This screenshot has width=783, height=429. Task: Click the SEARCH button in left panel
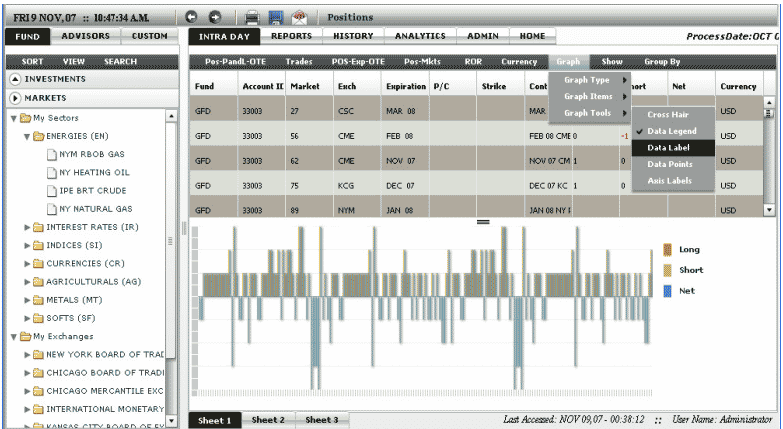tap(120, 61)
